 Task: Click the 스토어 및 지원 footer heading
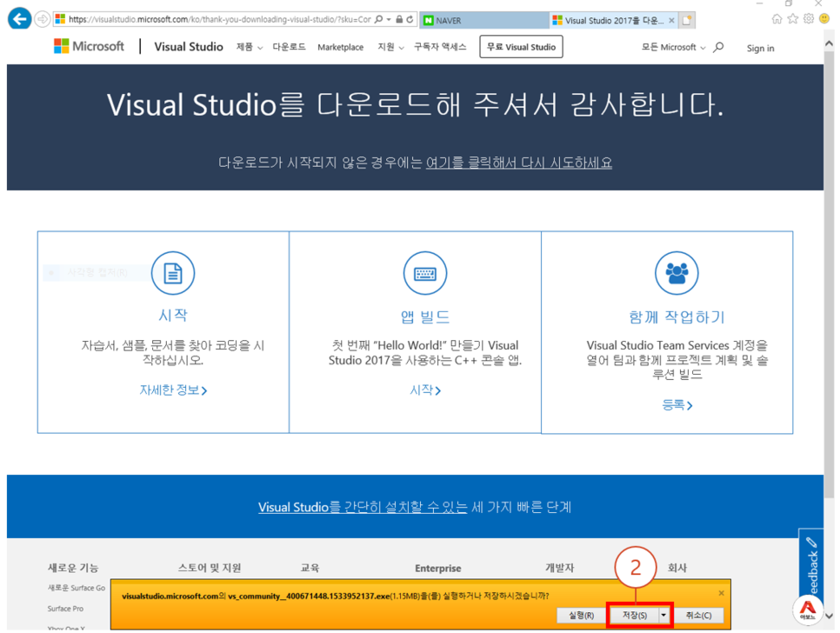coord(210,568)
